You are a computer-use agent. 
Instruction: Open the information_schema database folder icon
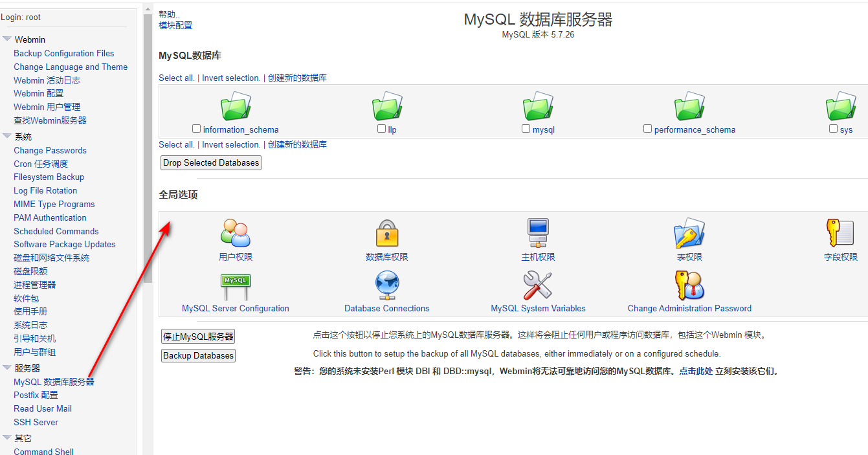pos(236,106)
